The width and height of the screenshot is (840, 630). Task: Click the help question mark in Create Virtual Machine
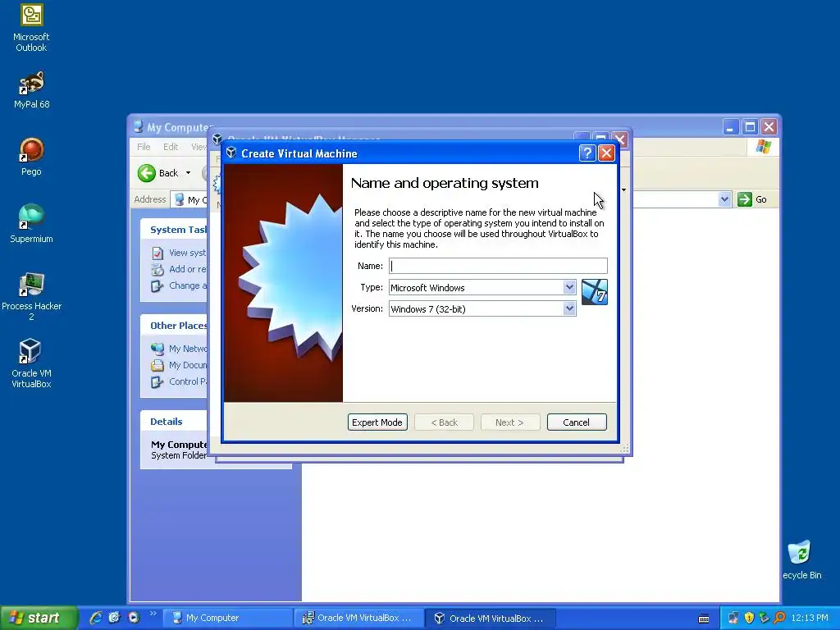pos(587,153)
